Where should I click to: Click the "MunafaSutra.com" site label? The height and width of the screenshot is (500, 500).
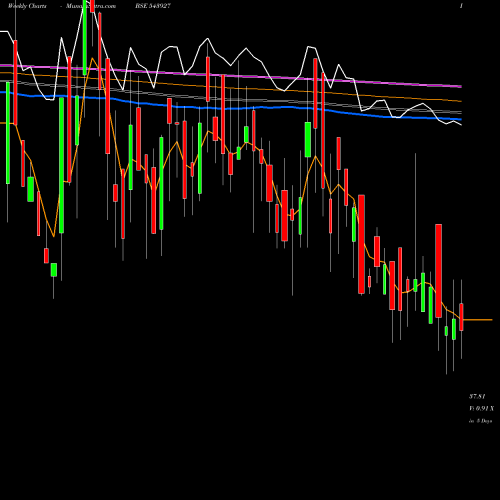pyautogui.click(x=91, y=6)
